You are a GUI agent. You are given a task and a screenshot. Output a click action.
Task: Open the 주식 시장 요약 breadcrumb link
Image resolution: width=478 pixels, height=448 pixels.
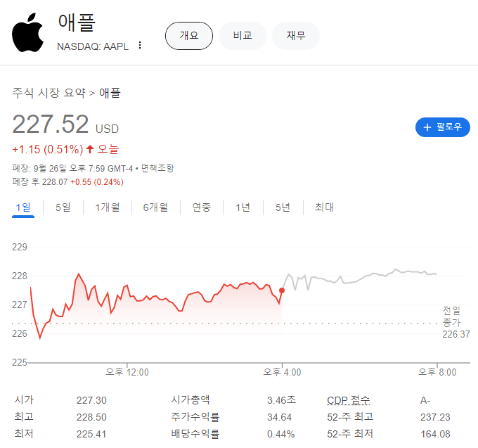49,93
